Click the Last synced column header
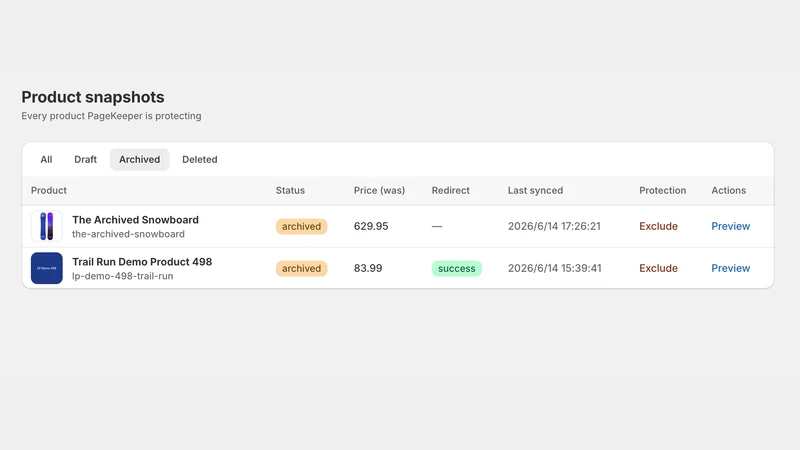The height and width of the screenshot is (450, 800). pyautogui.click(x=535, y=190)
